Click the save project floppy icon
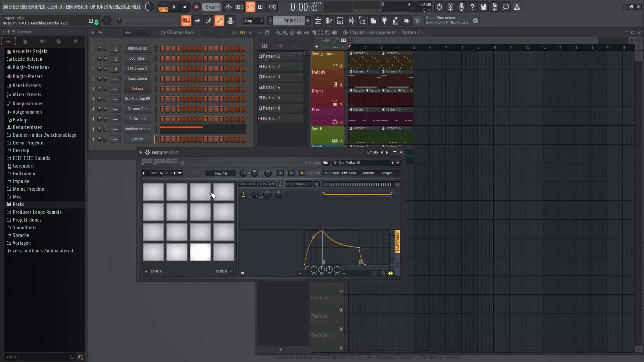The image size is (644, 362). pyautogui.click(x=483, y=7)
